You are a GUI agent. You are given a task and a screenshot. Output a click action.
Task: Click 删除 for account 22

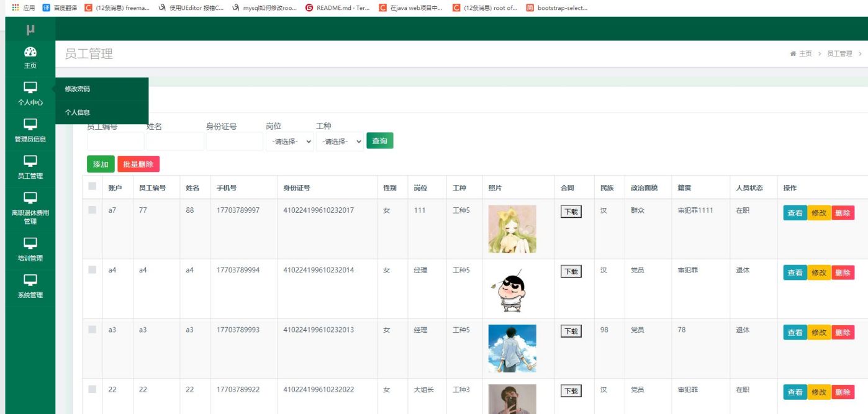click(x=843, y=392)
